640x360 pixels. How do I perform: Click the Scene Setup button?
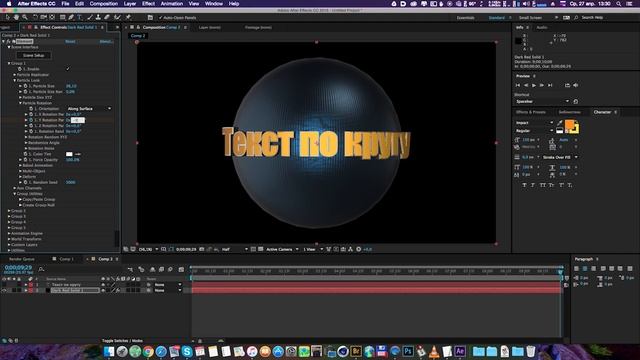[x=33, y=55]
